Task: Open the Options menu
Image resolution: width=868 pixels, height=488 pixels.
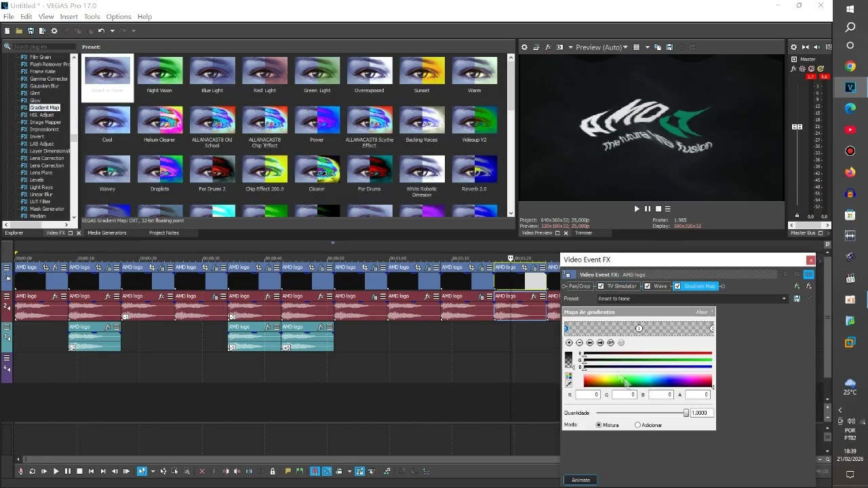Action: click(x=119, y=16)
